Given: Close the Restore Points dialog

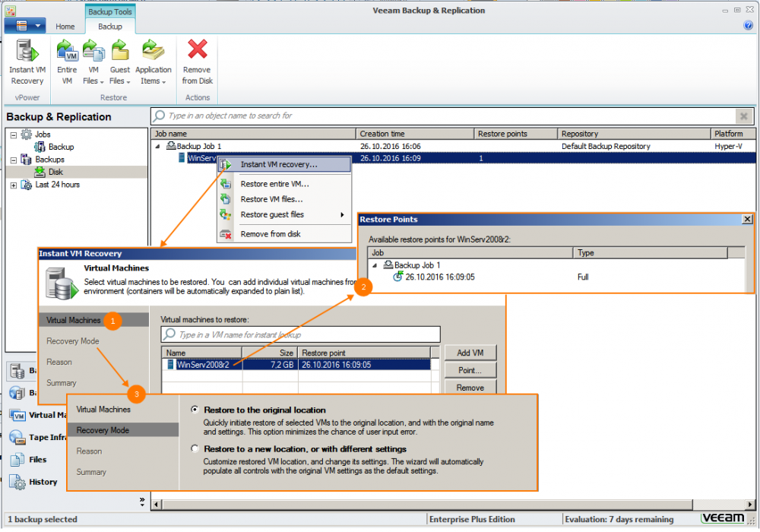Looking at the screenshot, I should click(747, 219).
